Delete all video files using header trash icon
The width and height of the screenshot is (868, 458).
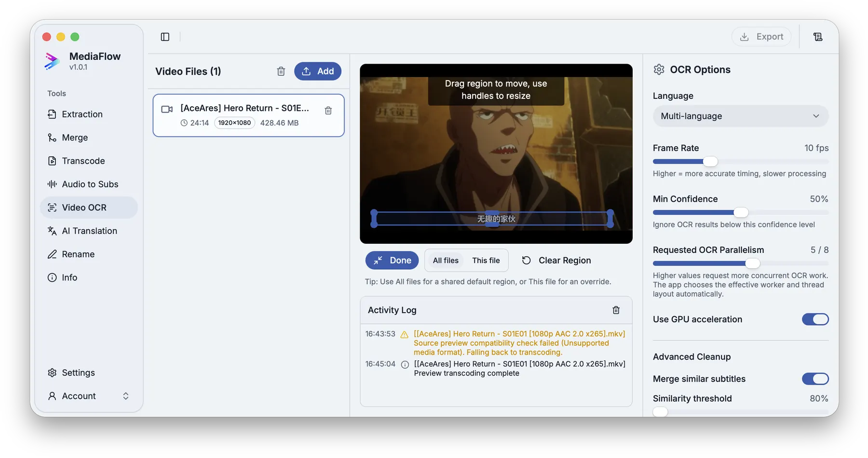(281, 71)
